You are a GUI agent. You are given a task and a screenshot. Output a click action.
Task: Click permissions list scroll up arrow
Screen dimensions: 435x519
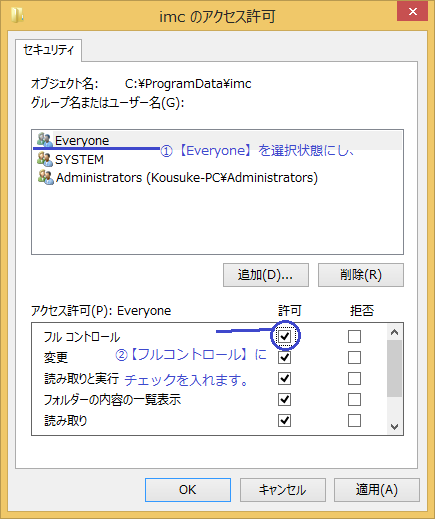[395, 332]
